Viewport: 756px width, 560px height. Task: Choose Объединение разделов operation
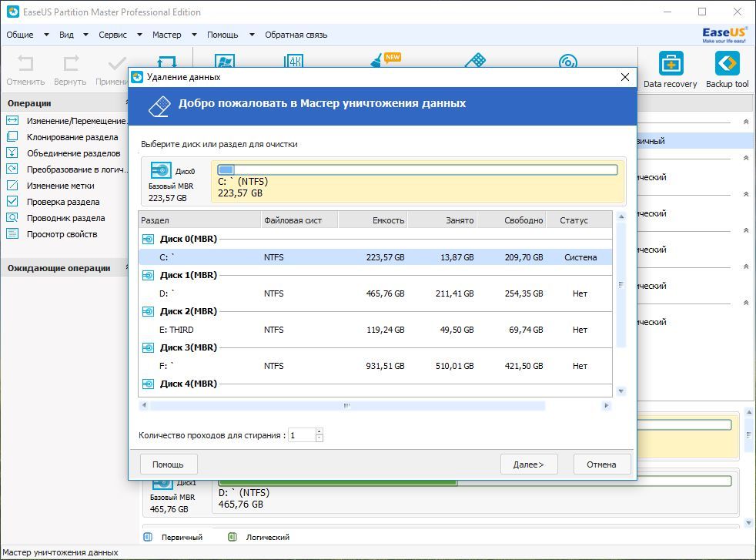click(73, 153)
